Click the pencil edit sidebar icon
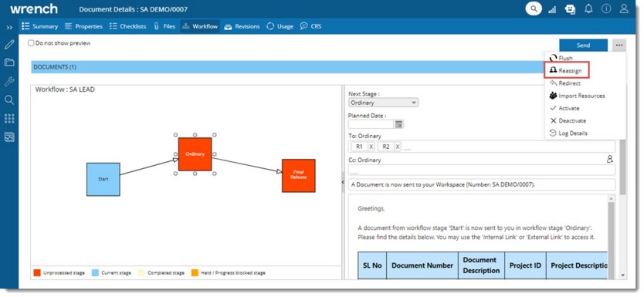The height and width of the screenshot is (297, 644). (9, 44)
